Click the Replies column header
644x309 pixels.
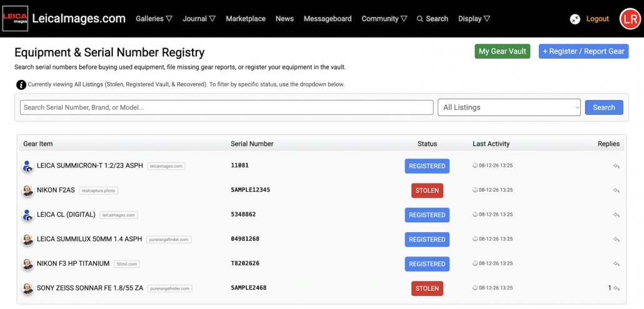(x=609, y=144)
